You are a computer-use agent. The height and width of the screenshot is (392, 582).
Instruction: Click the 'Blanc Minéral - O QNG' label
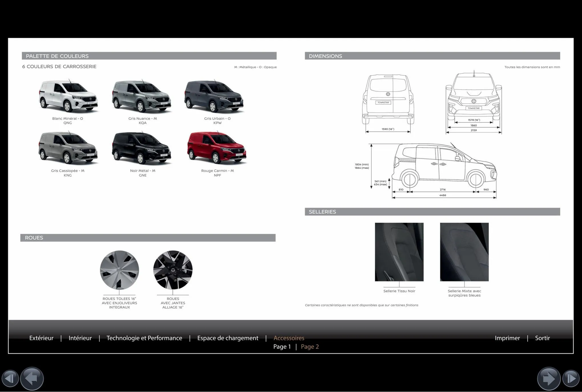click(68, 121)
